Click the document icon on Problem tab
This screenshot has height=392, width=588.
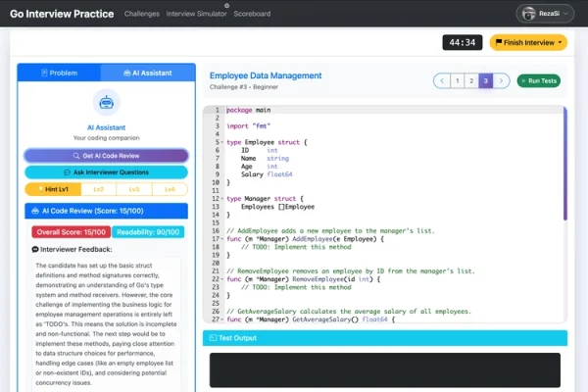click(44, 73)
